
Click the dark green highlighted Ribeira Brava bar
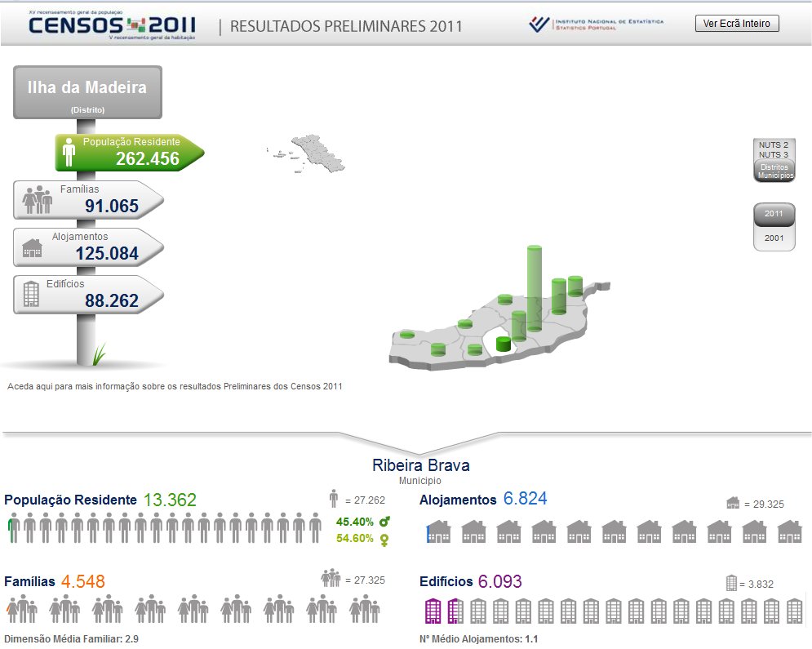(504, 345)
